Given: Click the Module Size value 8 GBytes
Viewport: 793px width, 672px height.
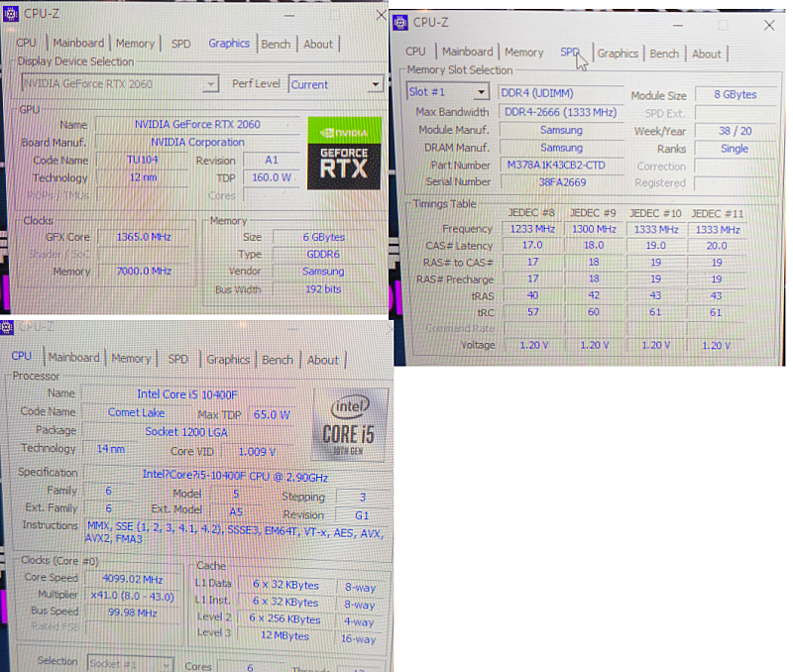Looking at the screenshot, I should [x=735, y=94].
